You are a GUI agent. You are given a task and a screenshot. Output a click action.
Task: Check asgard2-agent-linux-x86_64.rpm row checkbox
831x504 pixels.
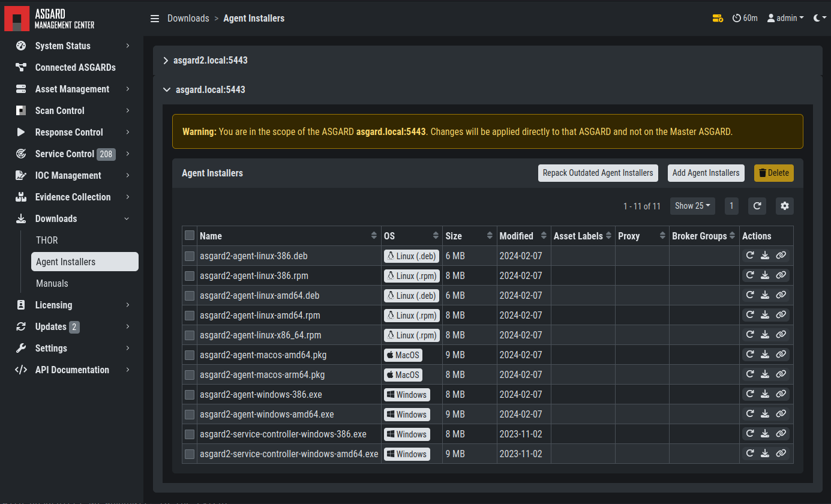click(x=190, y=335)
